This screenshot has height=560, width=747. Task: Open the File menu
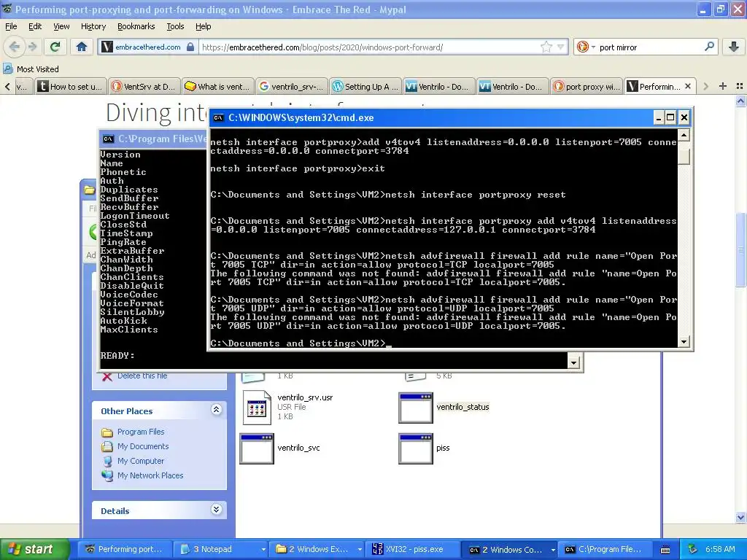pyautogui.click(x=11, y=26)
